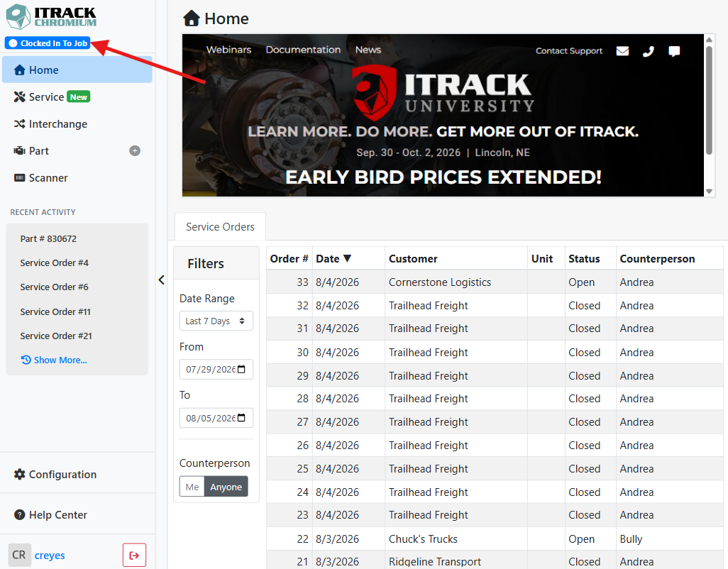Select order number 24 row

[495, 492]
